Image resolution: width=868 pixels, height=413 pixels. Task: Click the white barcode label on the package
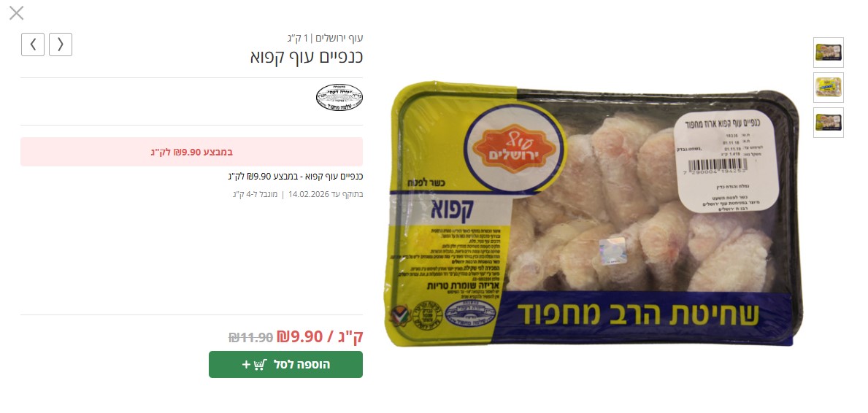pos(726,164)
